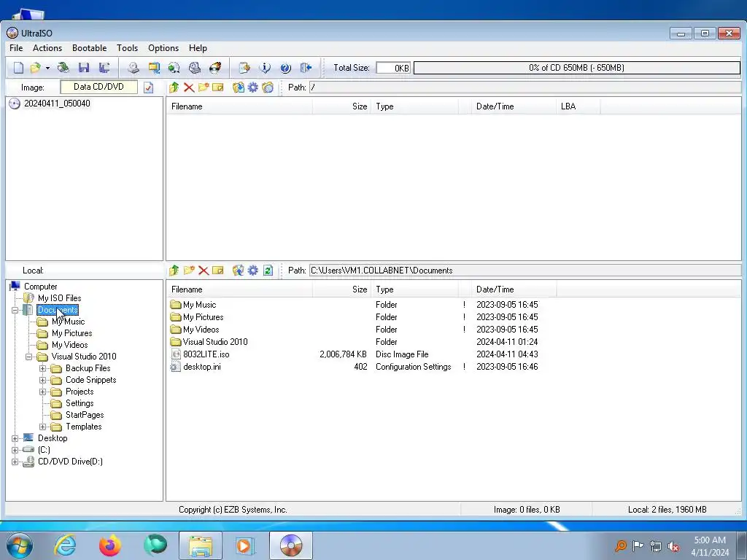Click the Add Files toolbar icon
Viewport: 747px width, 560px height.
[x=244, y=68]
